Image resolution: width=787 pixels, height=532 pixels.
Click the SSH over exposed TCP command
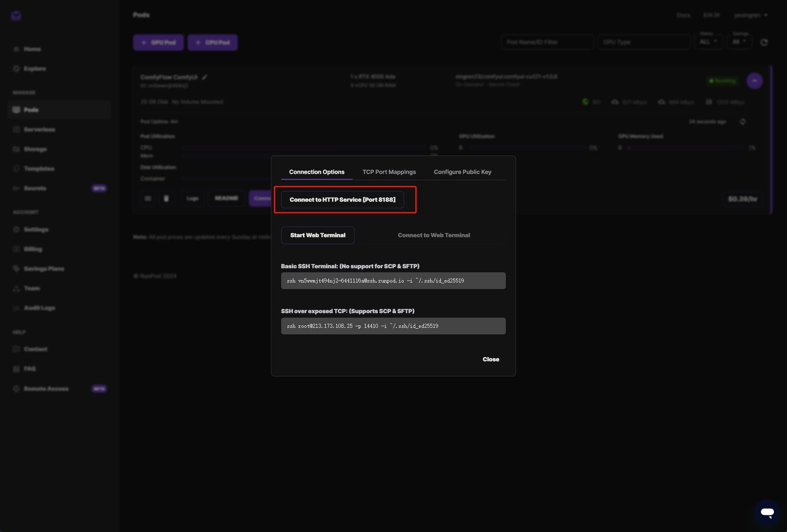point(393,326)
